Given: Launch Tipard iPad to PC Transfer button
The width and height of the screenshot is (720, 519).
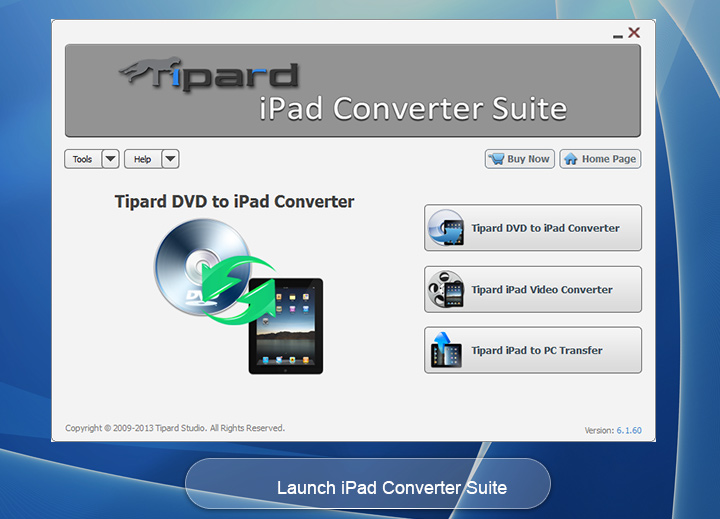Looking at the screenshot, I should [533, 350].
